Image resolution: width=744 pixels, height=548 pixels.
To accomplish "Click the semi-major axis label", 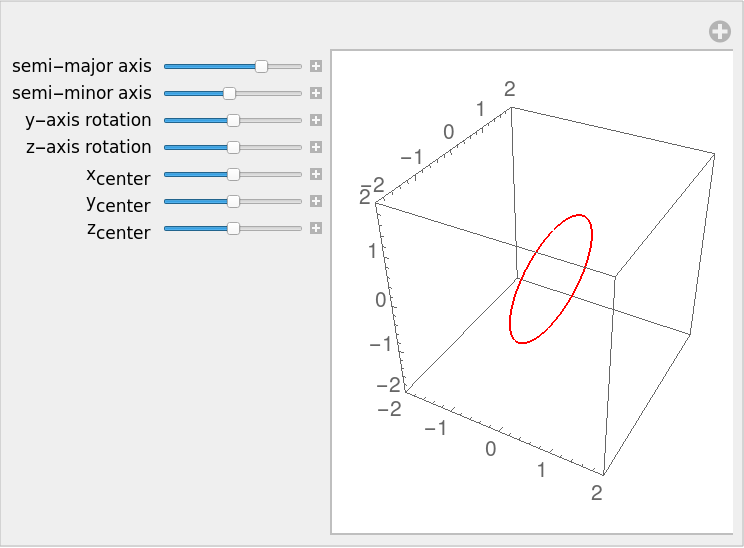I will [82, 66].
